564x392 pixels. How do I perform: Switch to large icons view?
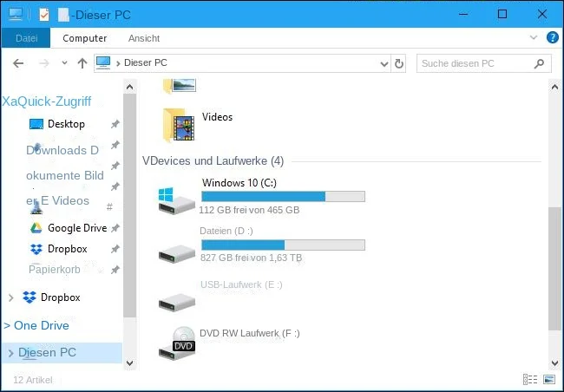point(549,379)
